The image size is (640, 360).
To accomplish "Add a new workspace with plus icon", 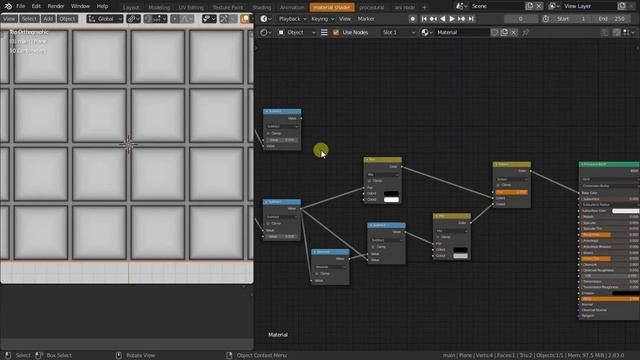I will click(x=424, y=7).
